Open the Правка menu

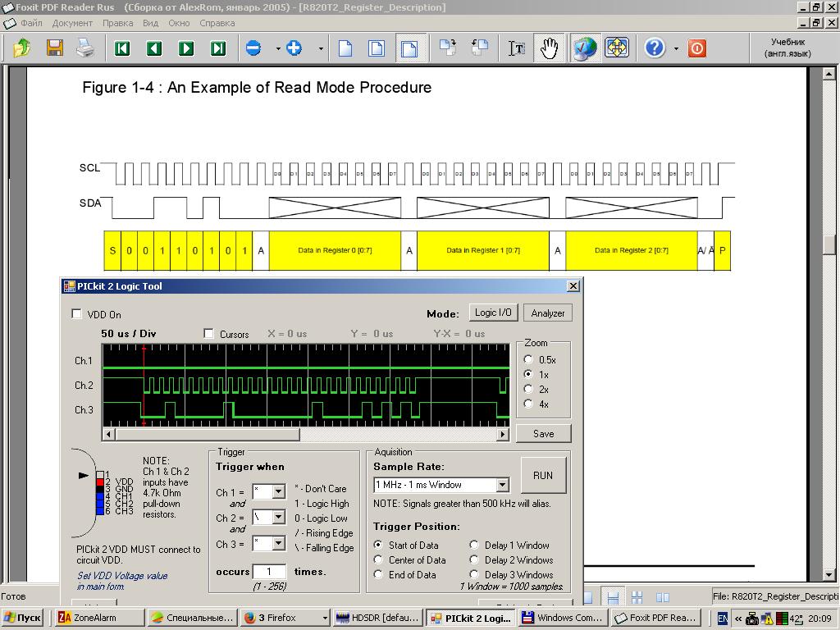point(118,23)
